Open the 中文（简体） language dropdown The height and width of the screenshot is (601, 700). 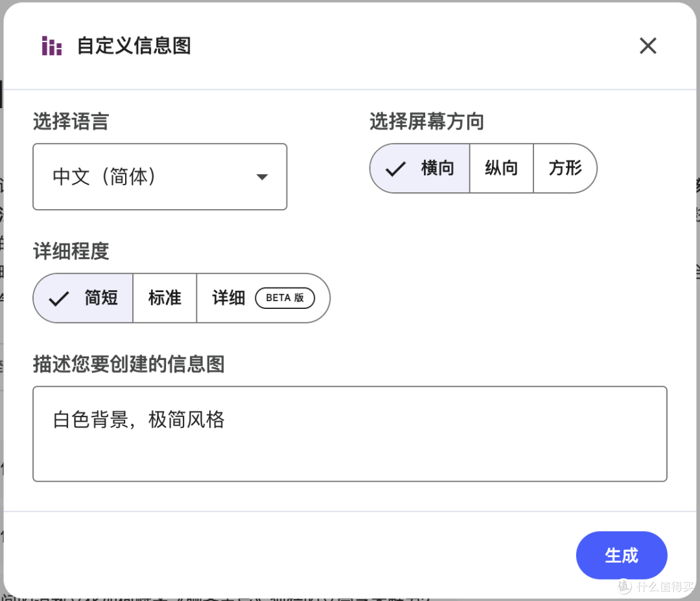(x=160, y=177)
